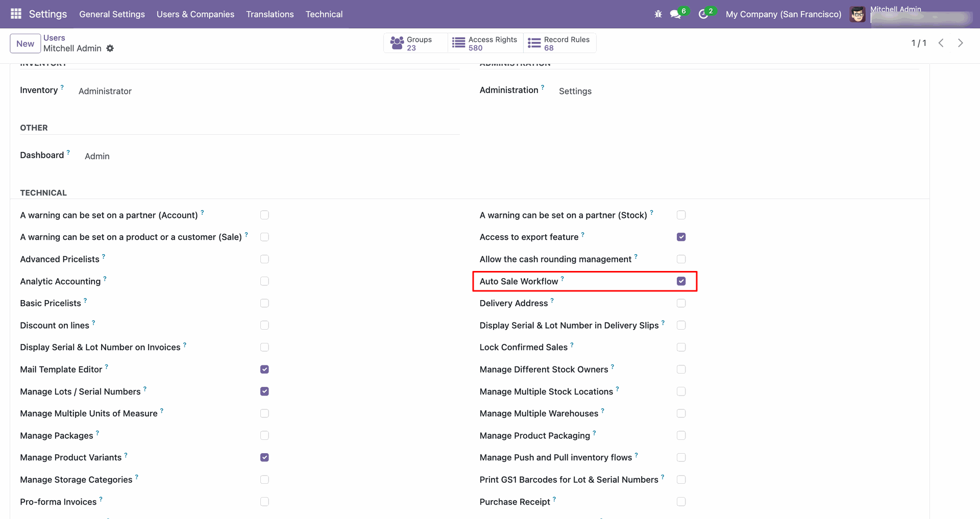Show help tooltip for Lock Confirmed Sales
The height and width of the screenshot is (519, 980).
572,344
